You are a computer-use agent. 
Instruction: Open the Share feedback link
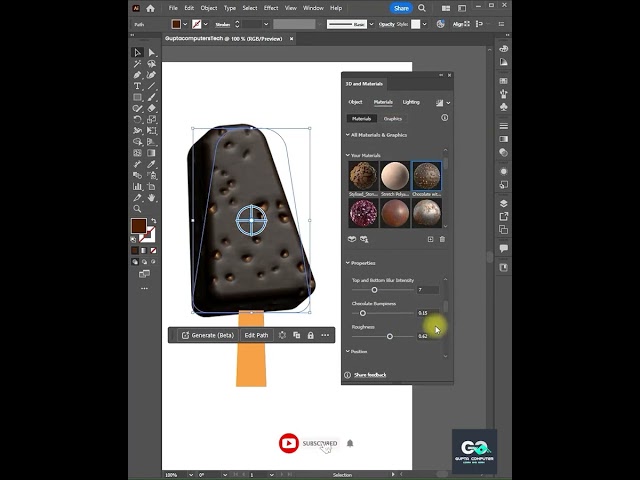pyautogui.click(x=370, y=375)
